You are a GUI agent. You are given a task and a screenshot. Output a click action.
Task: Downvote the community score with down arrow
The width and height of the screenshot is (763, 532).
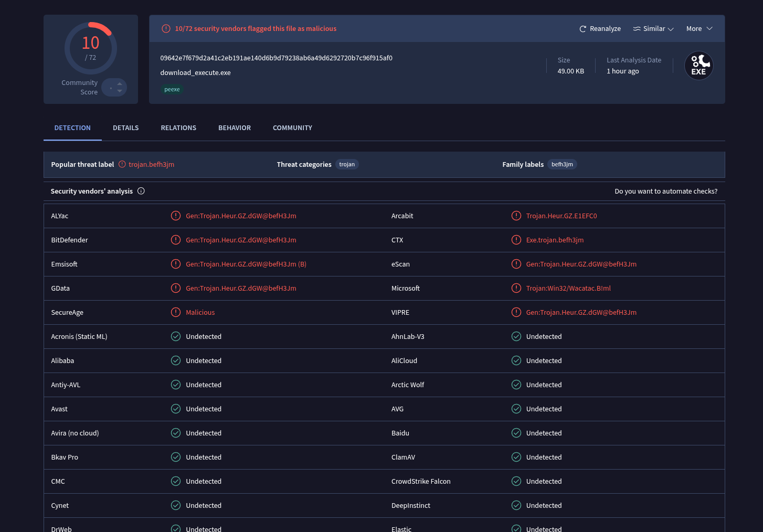pos(120,91)
